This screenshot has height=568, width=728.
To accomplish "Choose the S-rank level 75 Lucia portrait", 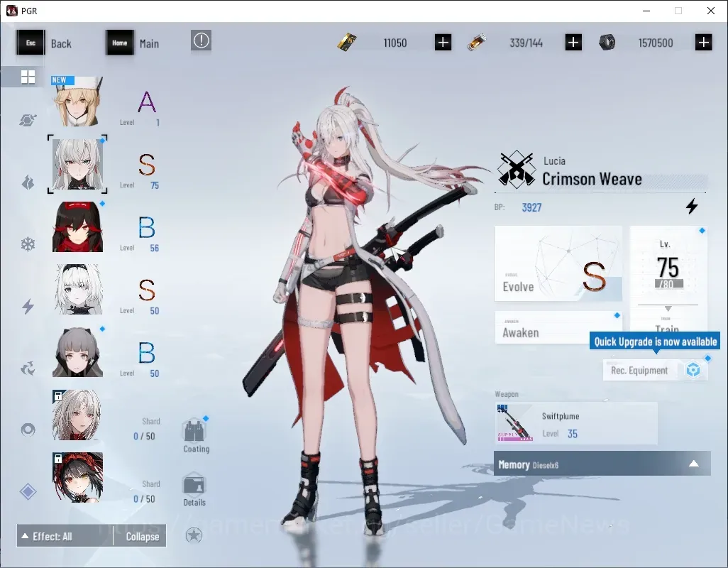I will [77, 165].
